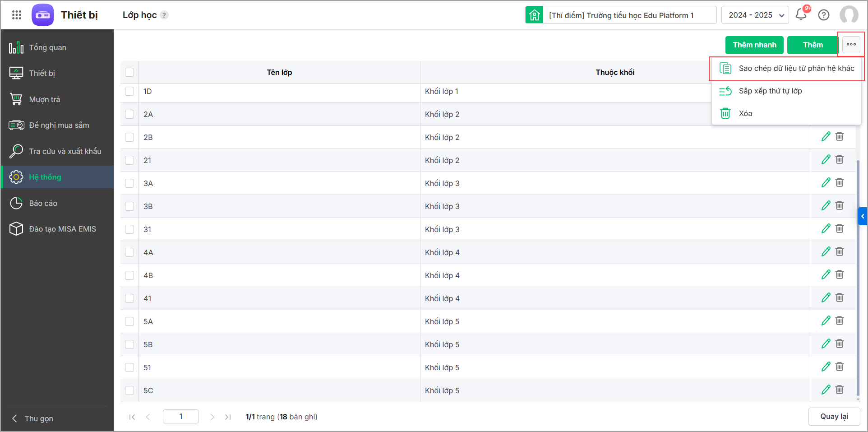This screenshot has width=868, height=432.
Task: Edit class 31 with the pencil icon
Action: click(x=826, y=229)
